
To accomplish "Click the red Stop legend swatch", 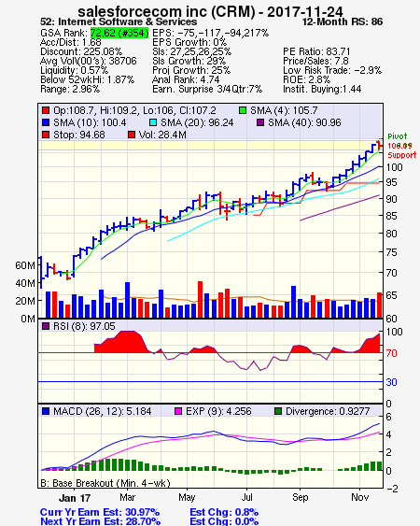I will [46, 135].
